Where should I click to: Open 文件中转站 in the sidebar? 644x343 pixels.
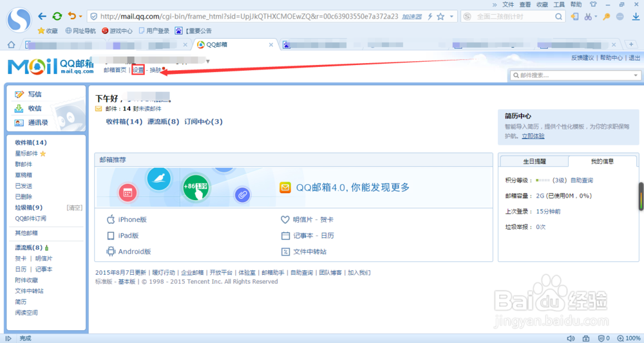(29, 291)
